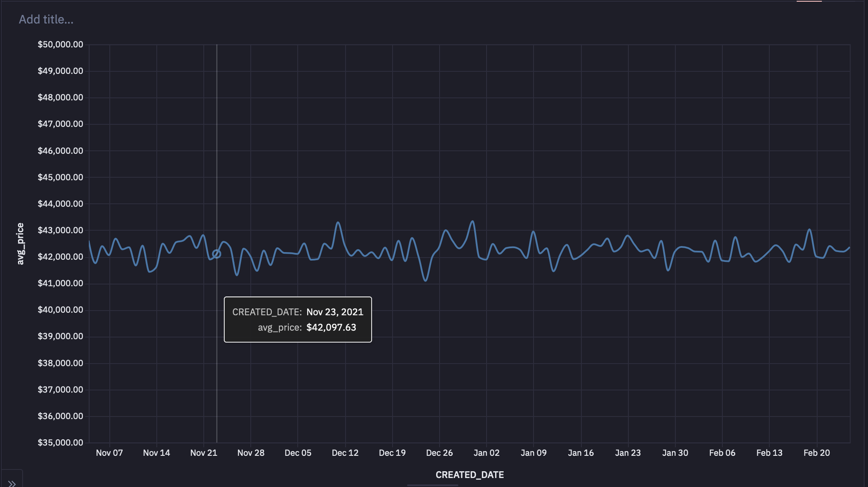Click the Jan 02 x-axis tick label
868x487 pixels.
486,453
